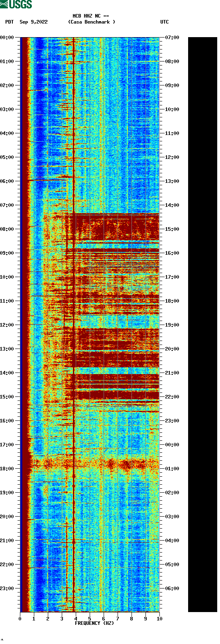The height and width of the screenshot is (644, 220).
Task: Click the 'UTC' timezone label
Action: click(165, 22)
